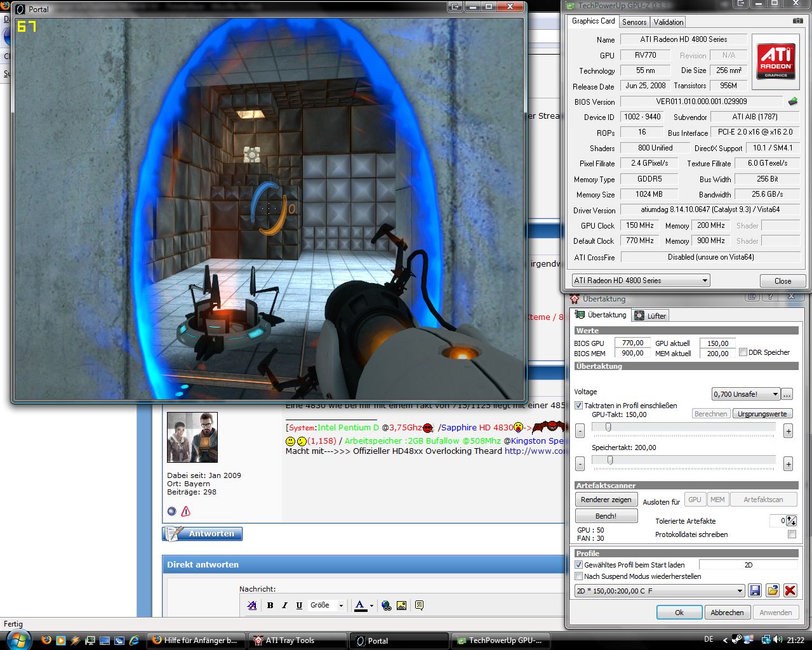Click the Portal window title icon
This screenshot has width=812, height=650.
(x=20, y=9)
